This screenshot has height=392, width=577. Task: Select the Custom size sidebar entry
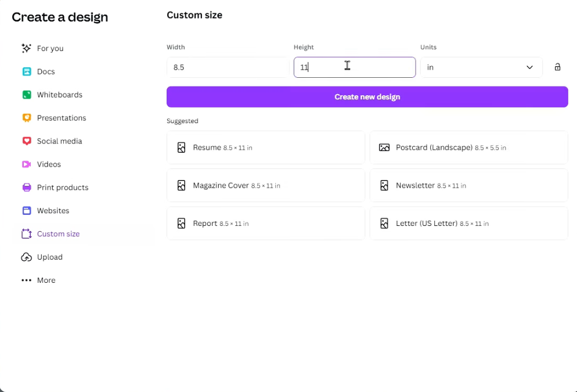click(58, 234)
